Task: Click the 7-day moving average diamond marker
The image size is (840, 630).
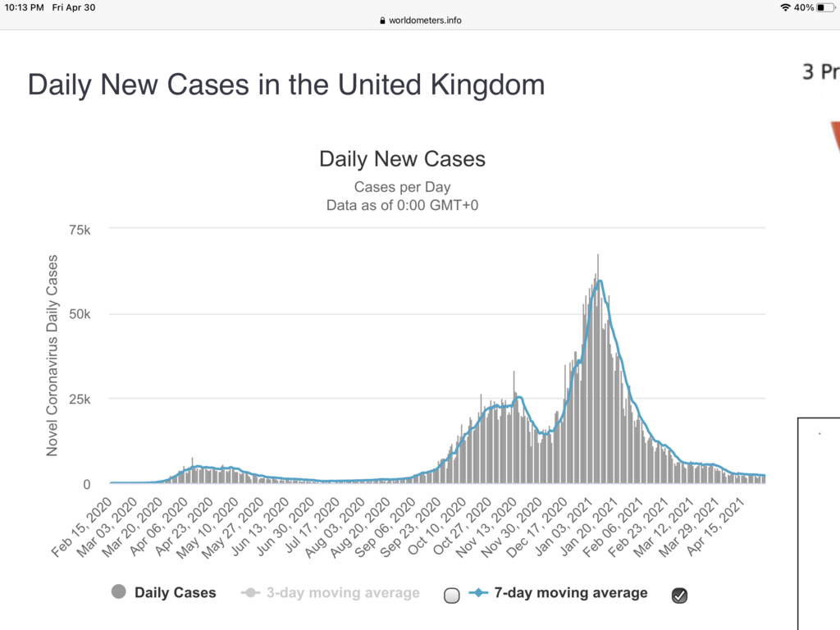Action: click(479, 593)
